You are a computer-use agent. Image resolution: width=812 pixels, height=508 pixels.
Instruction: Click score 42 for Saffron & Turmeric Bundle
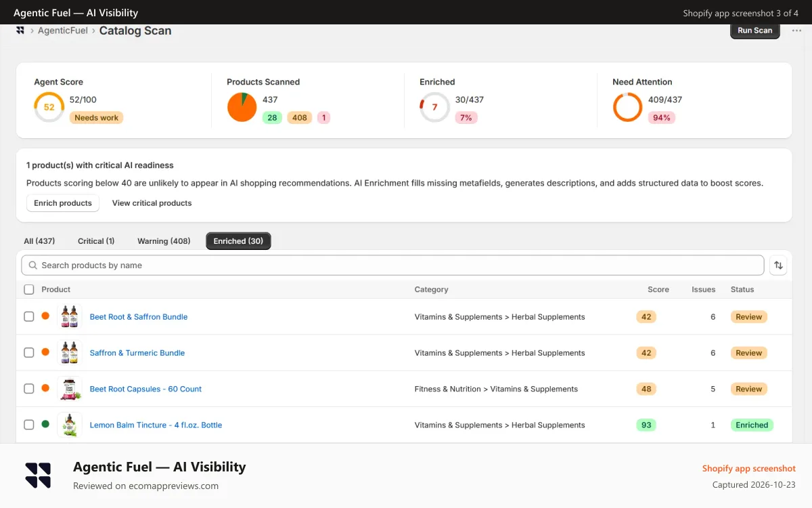(x=646, y=352)
